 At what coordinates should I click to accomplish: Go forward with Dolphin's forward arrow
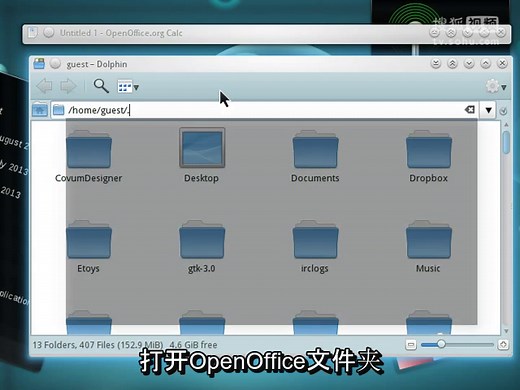pyautogui.click(x=68, y=86)
